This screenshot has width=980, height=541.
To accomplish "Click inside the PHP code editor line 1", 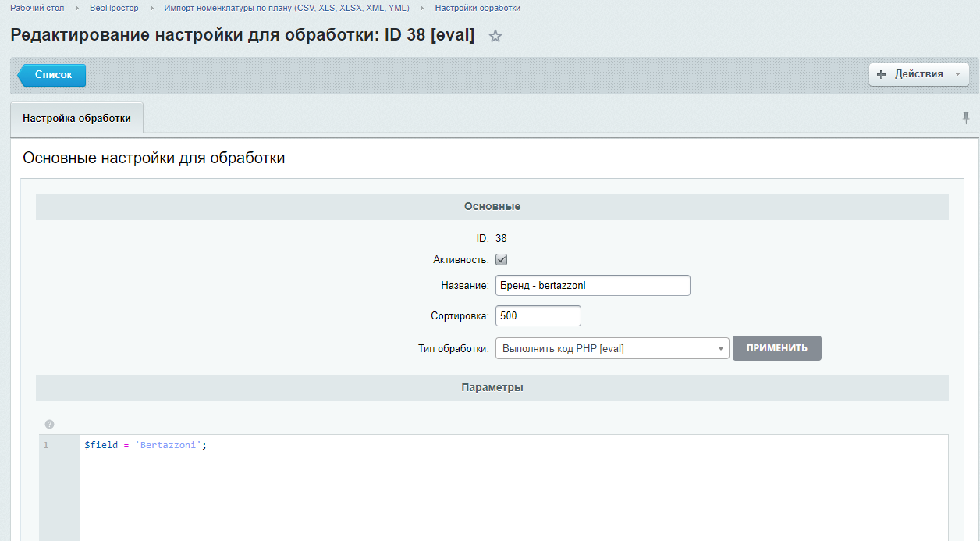I will click(514, 445).
